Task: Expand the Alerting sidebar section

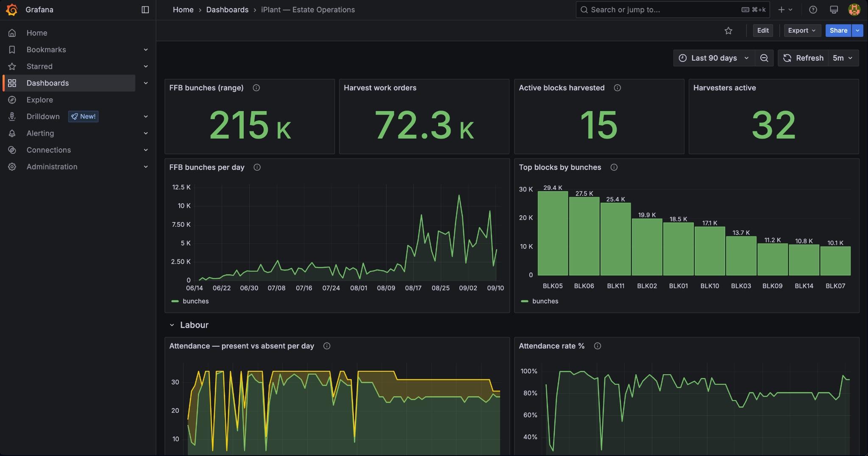Action: click(145, 133)
